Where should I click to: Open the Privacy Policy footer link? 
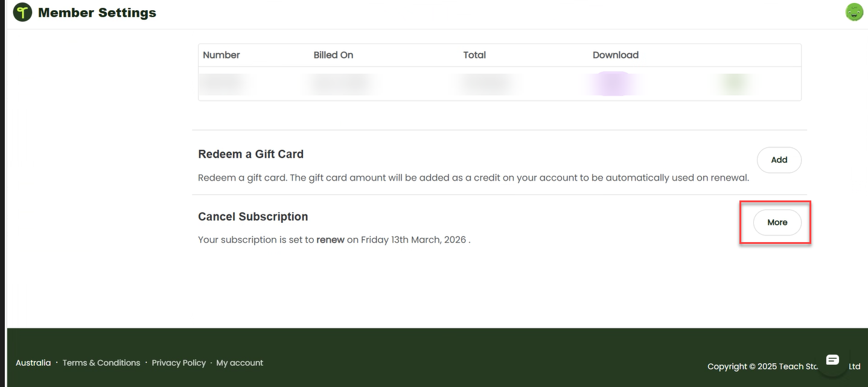point(179,363)
